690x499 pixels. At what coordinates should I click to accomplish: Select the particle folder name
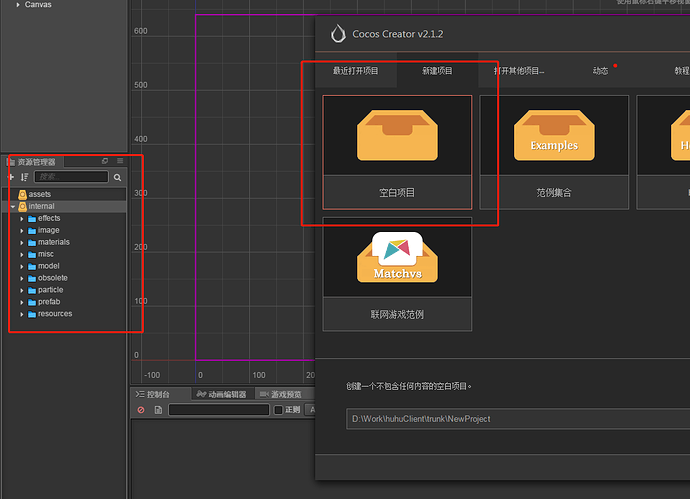pyautogui.click(x=50, y=290)
